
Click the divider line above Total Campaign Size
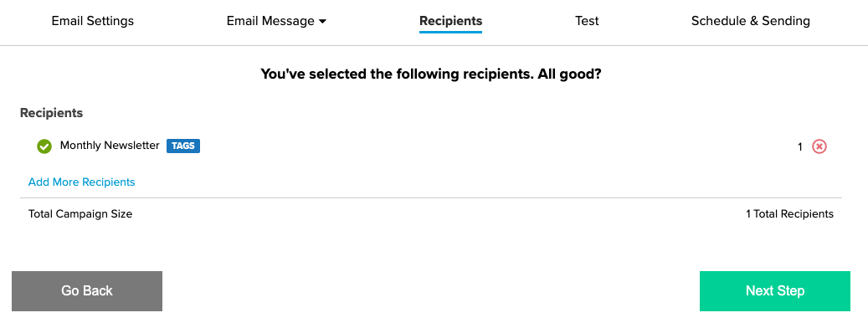click(x=431, y=197)
